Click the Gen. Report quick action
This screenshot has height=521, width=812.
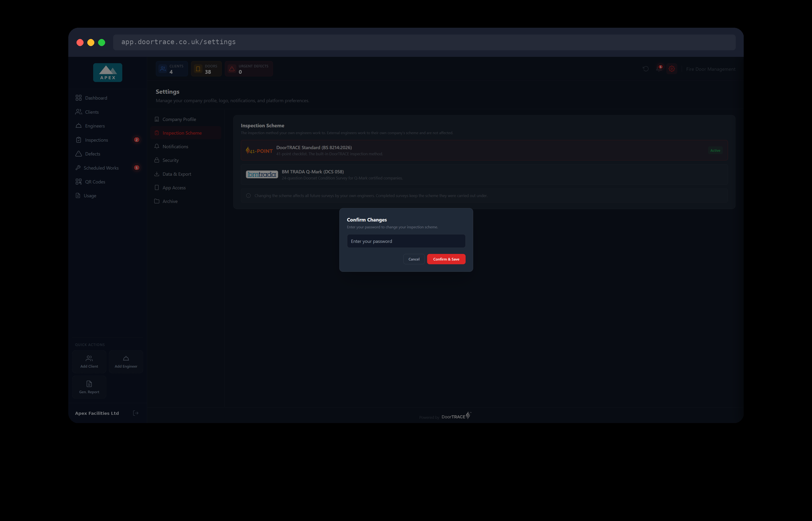click(89, 387)
